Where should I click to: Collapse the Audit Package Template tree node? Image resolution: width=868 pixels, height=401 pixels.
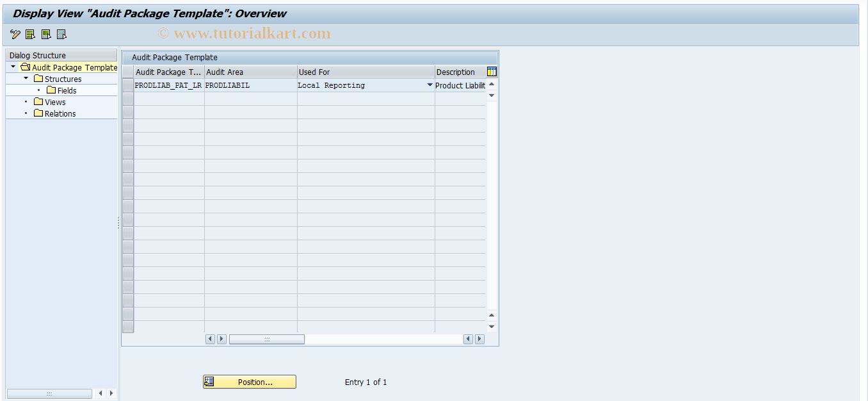(x=13, y=67)
